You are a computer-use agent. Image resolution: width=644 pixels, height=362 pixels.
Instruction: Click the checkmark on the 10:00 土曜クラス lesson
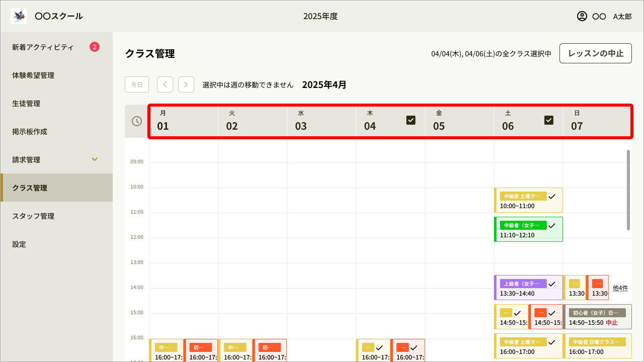[x=552, y=196]
